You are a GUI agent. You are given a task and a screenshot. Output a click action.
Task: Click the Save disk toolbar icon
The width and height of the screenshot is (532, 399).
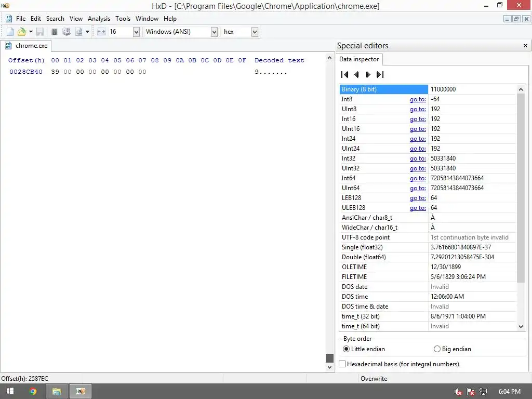(39, 32)
